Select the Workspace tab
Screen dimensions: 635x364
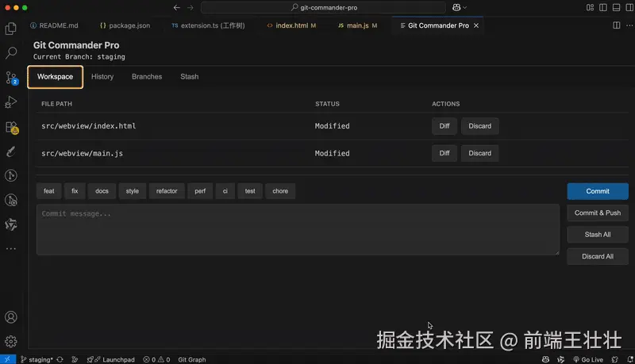(x=55, y=77)
